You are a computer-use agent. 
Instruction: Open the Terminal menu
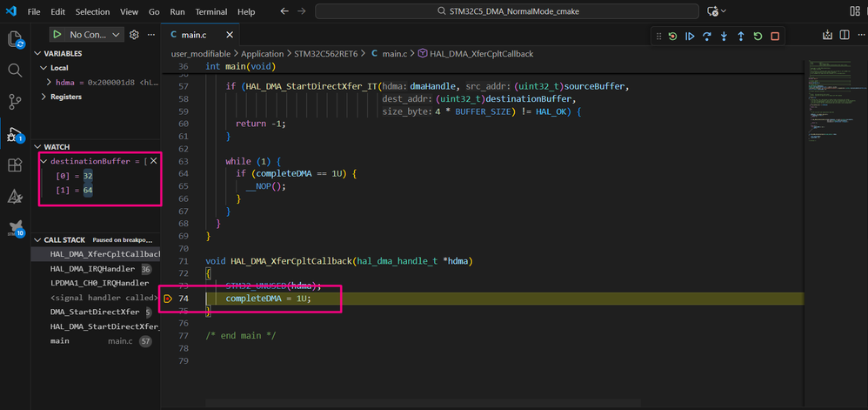click(210, 11)
